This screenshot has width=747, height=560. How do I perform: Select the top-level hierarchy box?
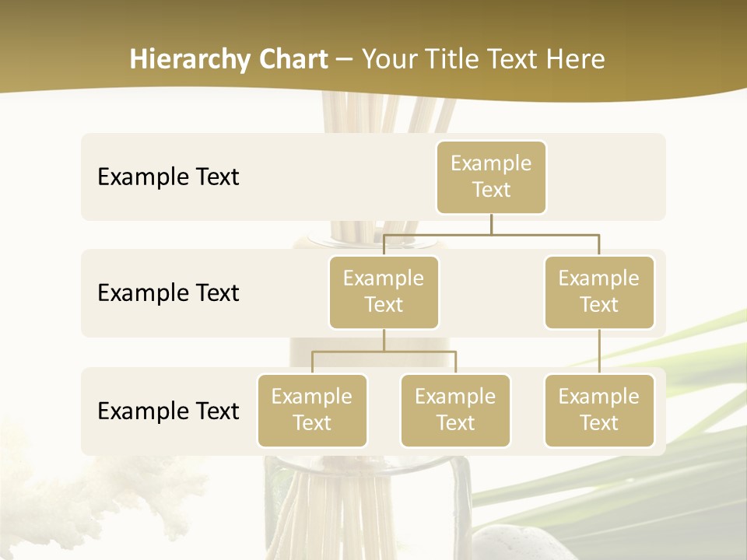click(x=491, y=177)
